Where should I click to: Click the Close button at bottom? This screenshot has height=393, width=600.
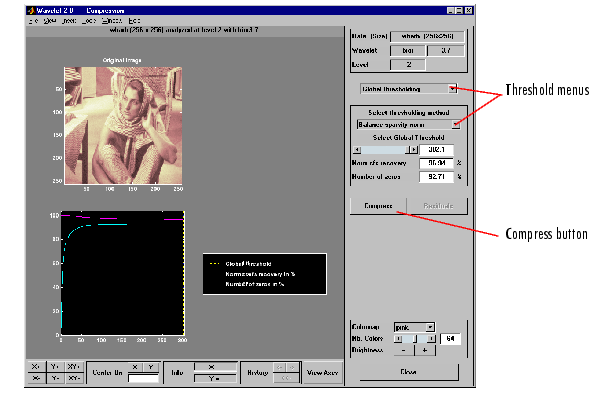(408, 372)
